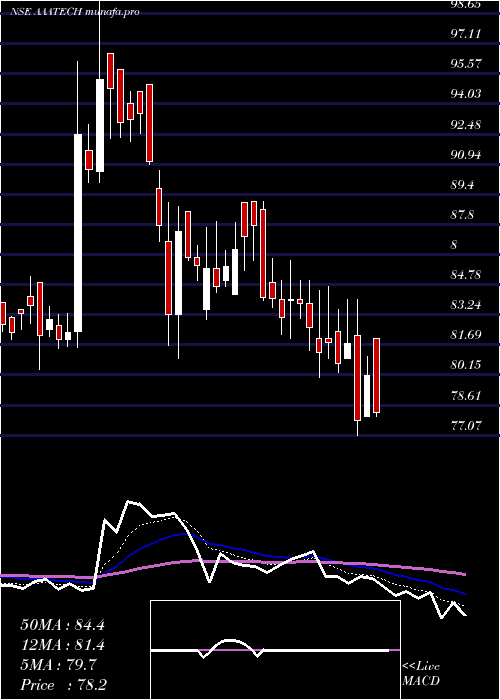The image size is (500, 700).
Task: Click the tallest white candlestick body
Action: (x=78, y=233)
